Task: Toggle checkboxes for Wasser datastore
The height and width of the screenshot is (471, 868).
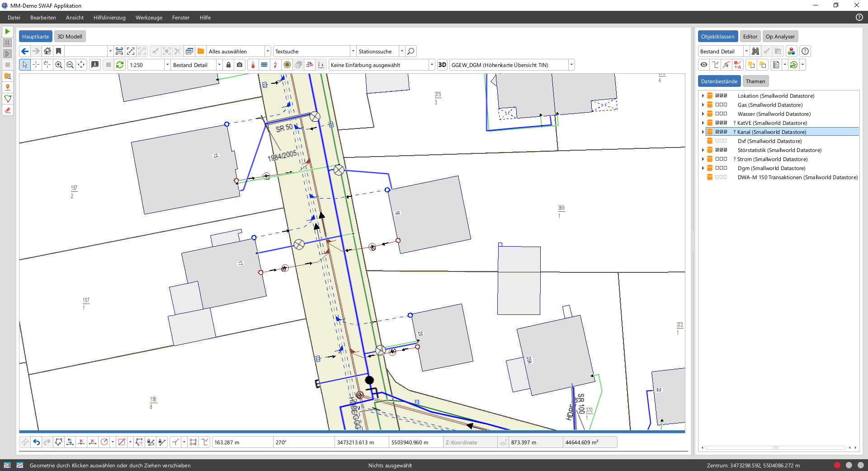Action: pos(721,114)
